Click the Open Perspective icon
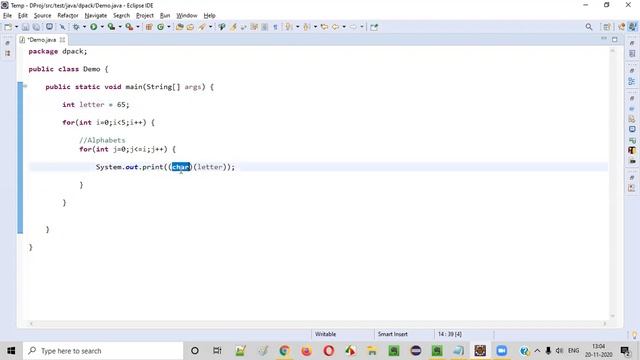The width and height of the screenshot is (640, 360). tap(607, 27)
